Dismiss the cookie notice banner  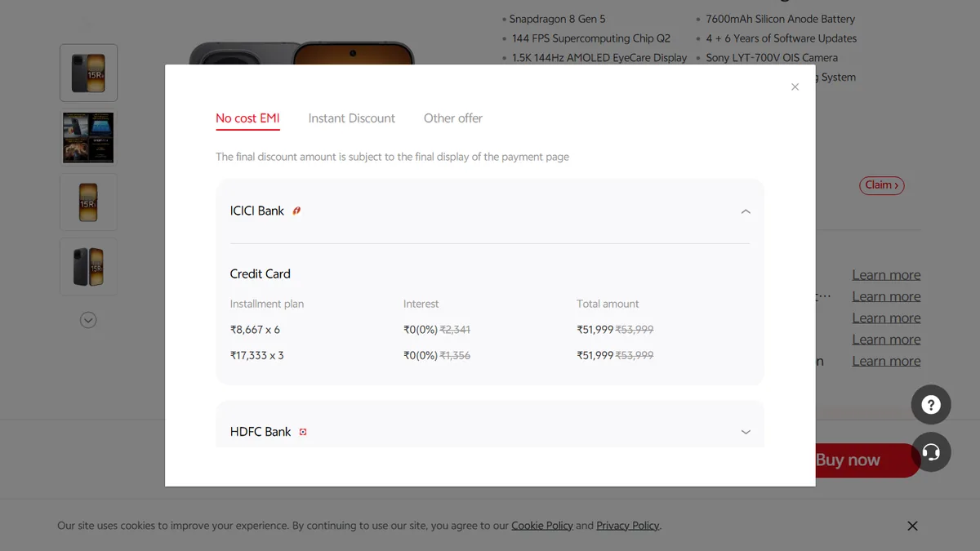tap(912, 526)
